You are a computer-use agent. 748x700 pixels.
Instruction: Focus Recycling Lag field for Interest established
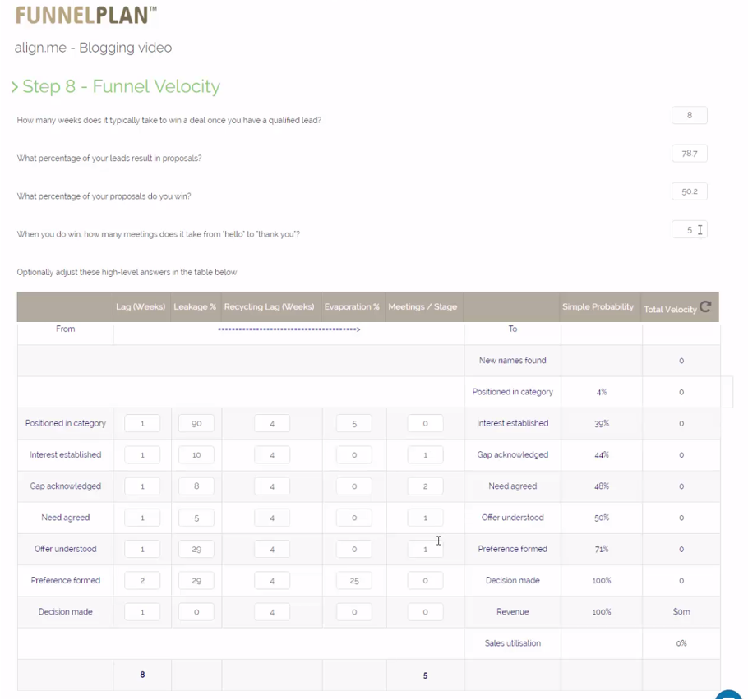(271, 455)
